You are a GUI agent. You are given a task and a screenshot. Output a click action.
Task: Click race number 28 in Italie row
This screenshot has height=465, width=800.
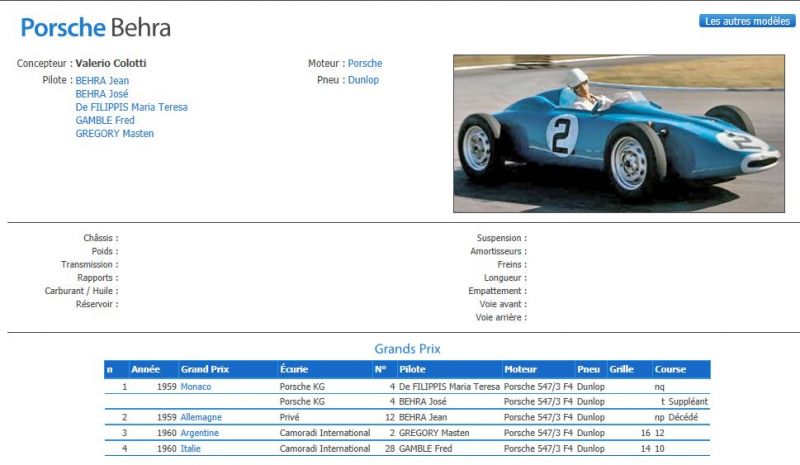click(390, 449)
